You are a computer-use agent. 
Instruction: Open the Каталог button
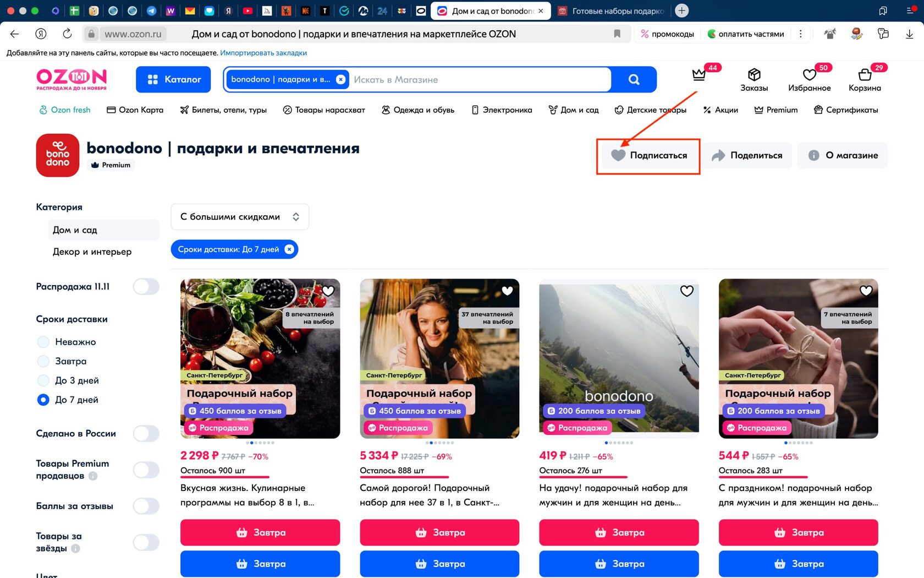[173, 80]
